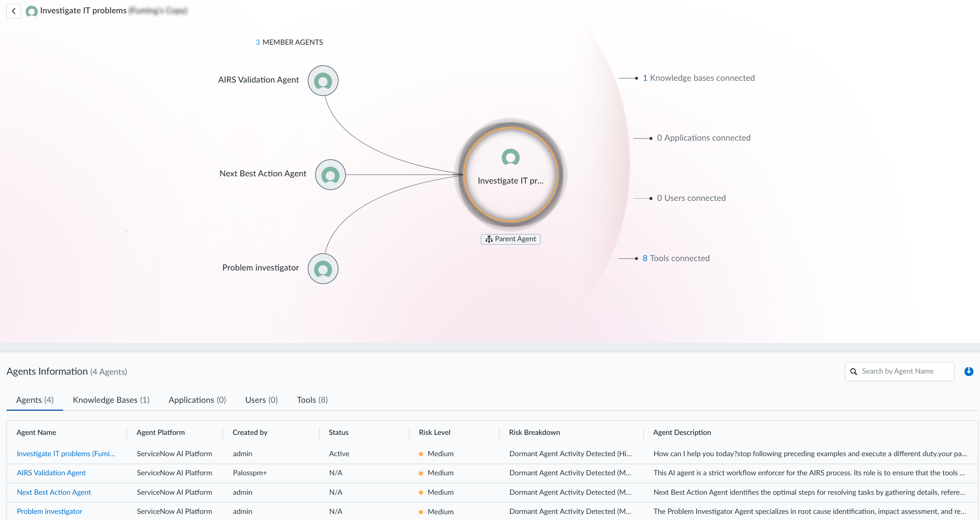The image size is (980, 520).
Task: Select the Users (0) tab
Action: coord(261,400)
